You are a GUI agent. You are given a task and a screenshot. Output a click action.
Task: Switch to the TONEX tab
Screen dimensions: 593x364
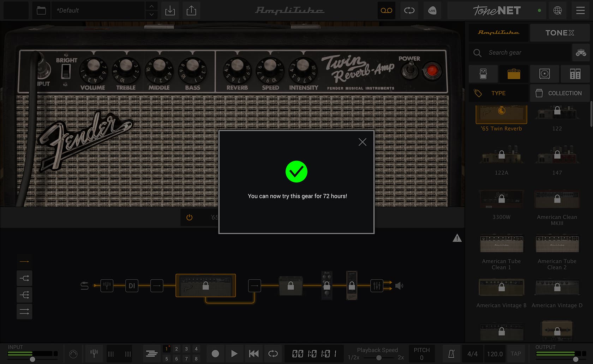click(559, 33)
